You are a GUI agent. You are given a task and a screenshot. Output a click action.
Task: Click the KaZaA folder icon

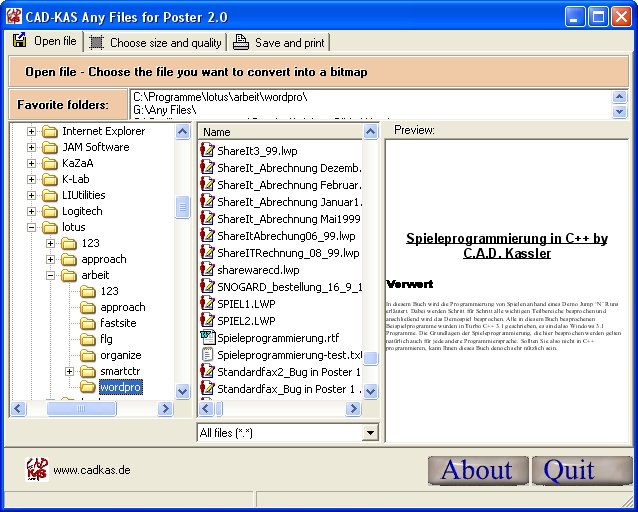[x=49, y=163]
